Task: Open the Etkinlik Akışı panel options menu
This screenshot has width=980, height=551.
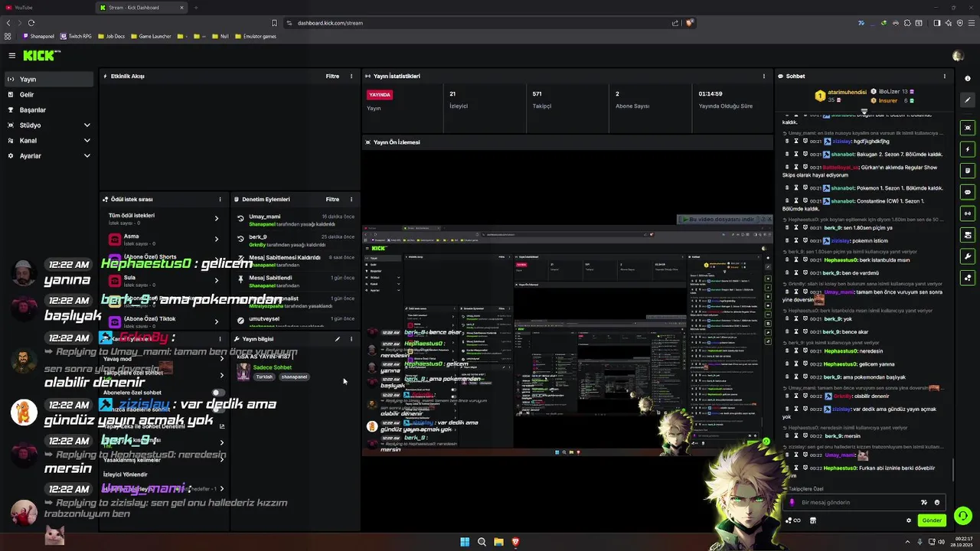Action: click(x=351, y=77)
